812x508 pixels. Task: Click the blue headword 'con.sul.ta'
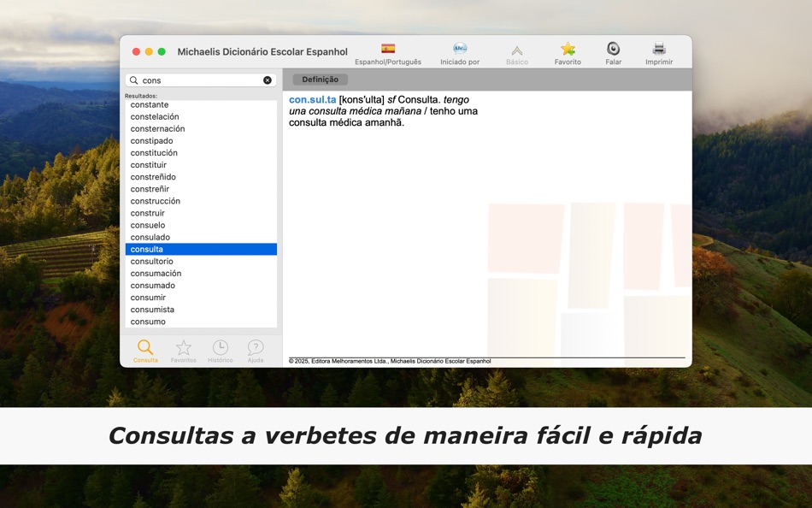click(312, 99)
